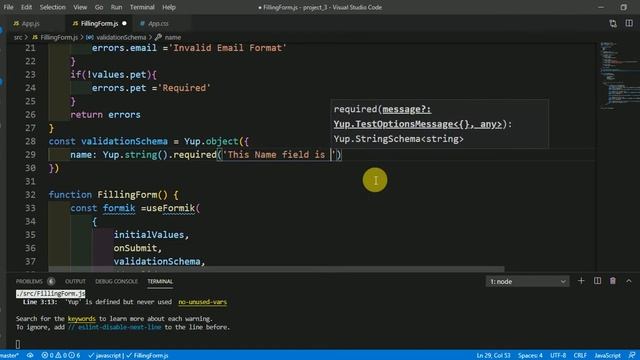Image resolution: width=640 pixels, height=360 pixels.
Task: Click the keywords link in terminal
Action: coord(82,319)
